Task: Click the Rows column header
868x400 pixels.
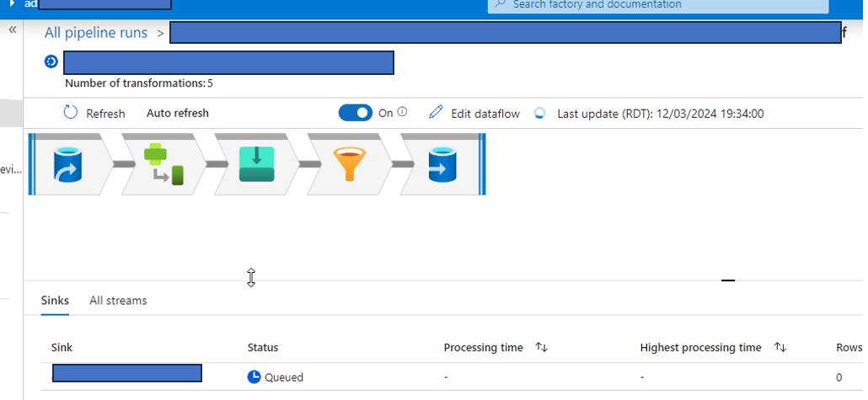Action: pos(849,348)
